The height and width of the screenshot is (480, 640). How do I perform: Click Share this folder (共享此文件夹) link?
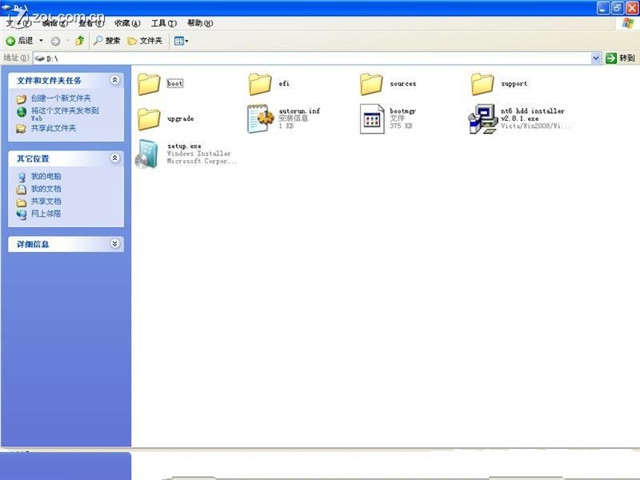(x=53, y=128)
